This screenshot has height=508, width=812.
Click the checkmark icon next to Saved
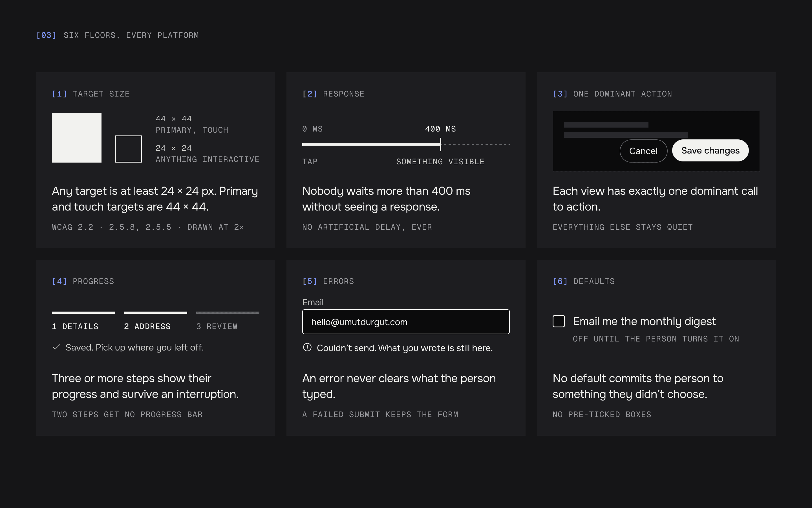(56, 347)
